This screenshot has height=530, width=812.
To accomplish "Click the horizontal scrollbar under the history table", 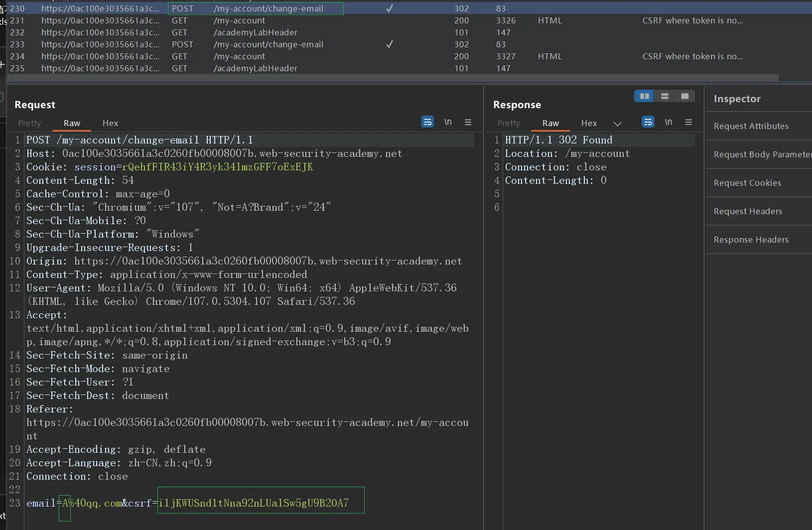I will click(x=394, y=78).
